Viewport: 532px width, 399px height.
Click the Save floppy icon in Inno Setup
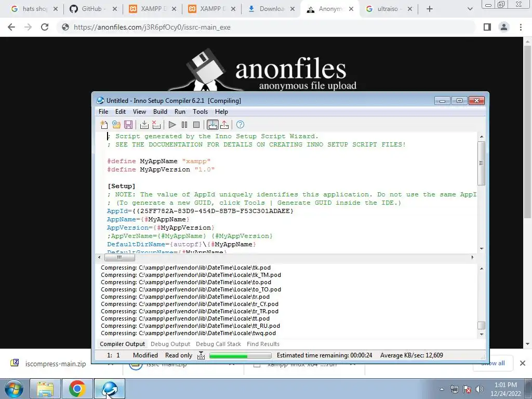click(x=128, y=125)
